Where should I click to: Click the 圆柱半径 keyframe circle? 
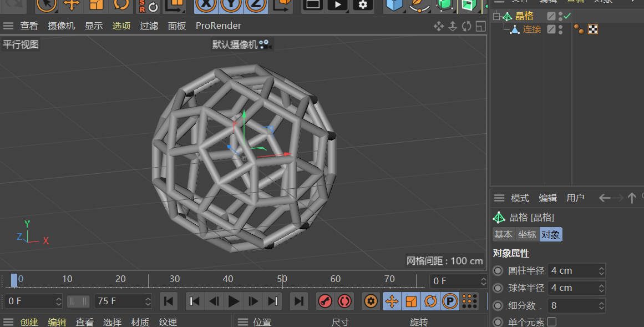(x=498, y=270)
